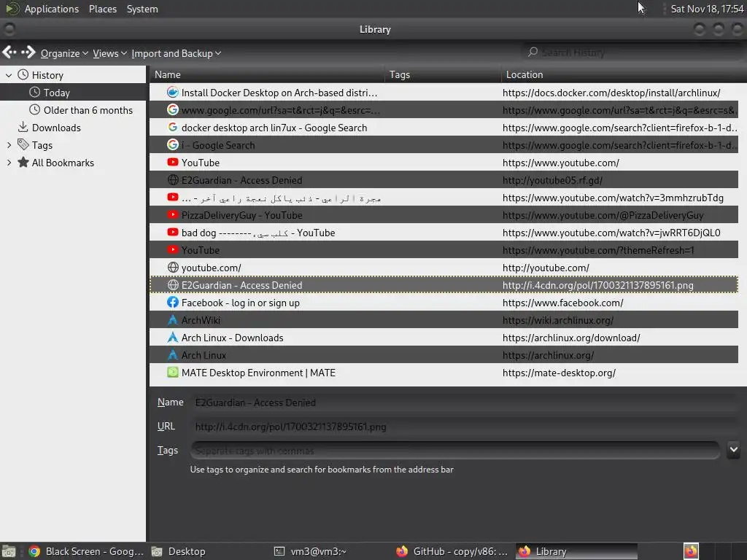This screenshot has height=560, width=747.
Task: Open the Import and Backup menu
Action: click(177, 53)
